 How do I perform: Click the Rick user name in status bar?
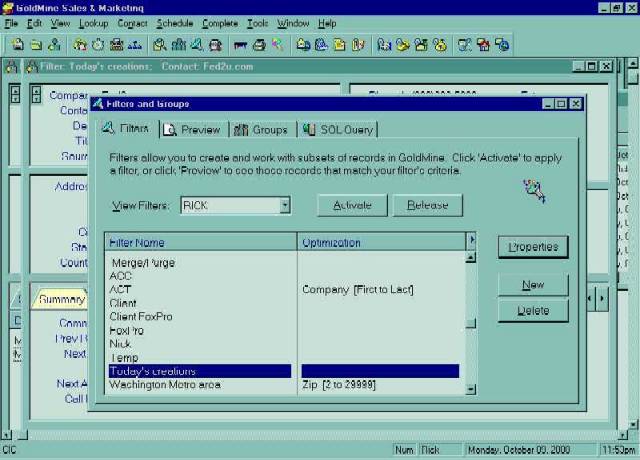pos(430,450)
